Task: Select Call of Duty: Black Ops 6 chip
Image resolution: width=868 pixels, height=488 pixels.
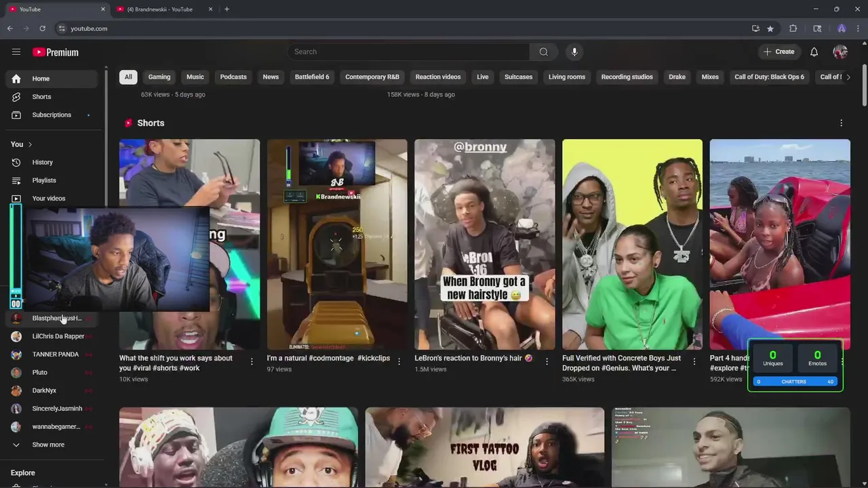Action: (770, 77)
